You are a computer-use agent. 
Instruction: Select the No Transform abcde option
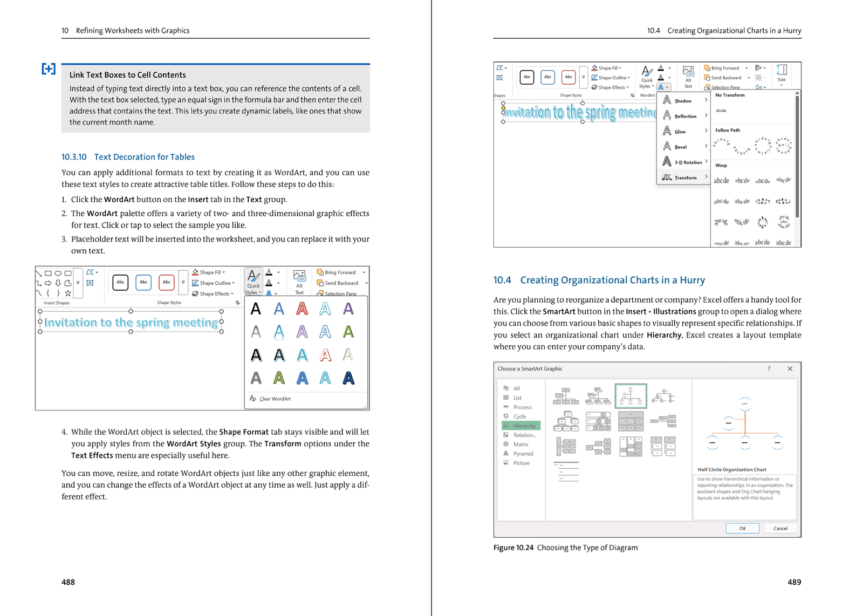click(x=721, y=111)
